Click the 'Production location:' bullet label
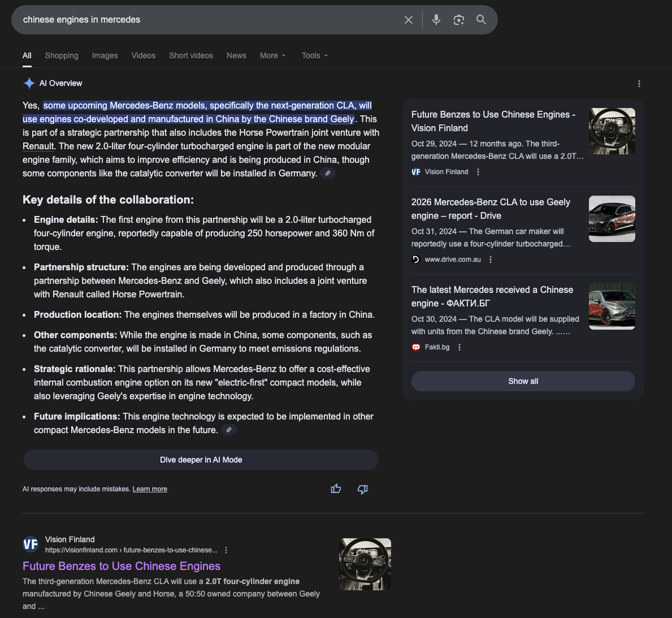This screenshot has height=618, width=672. pyautogui.click(x=77, y=315)
